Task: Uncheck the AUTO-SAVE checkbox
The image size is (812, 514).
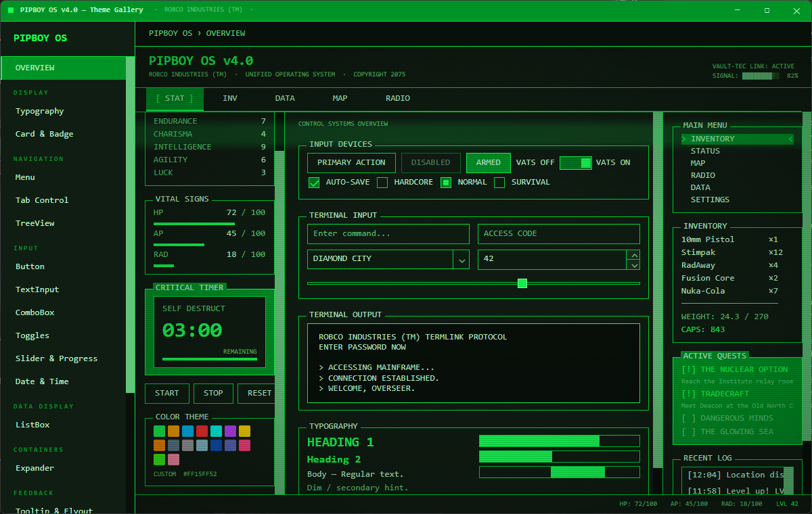Action: pos(314,182)
